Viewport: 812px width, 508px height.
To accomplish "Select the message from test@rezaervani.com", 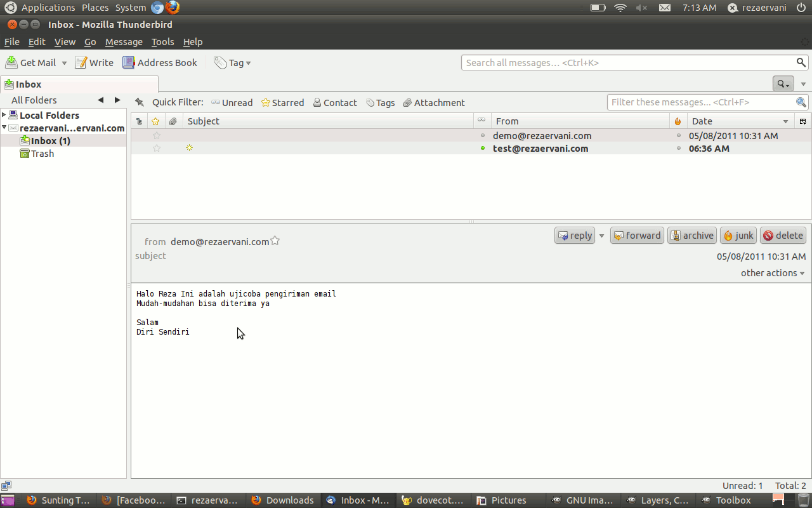I will [471, 148].
